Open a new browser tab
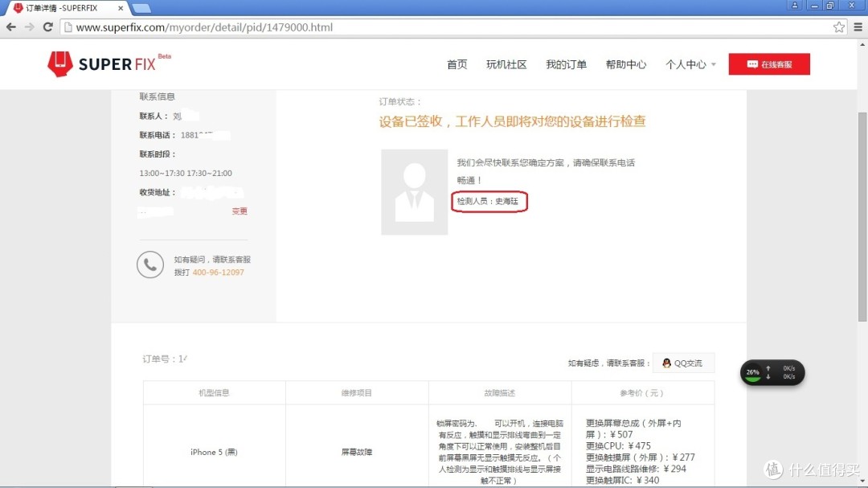This screenshot has width=868, height=488. 141,8
